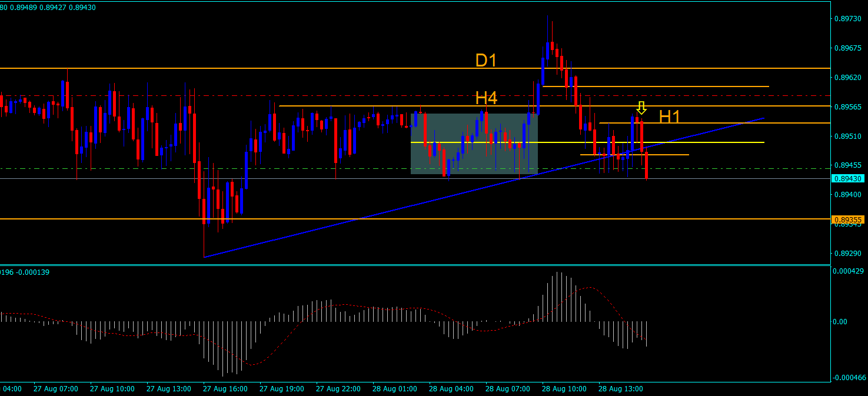Click the cyan 0.89430 current price tag
This screenshot has width=868, height=396.
click(848, 178)
